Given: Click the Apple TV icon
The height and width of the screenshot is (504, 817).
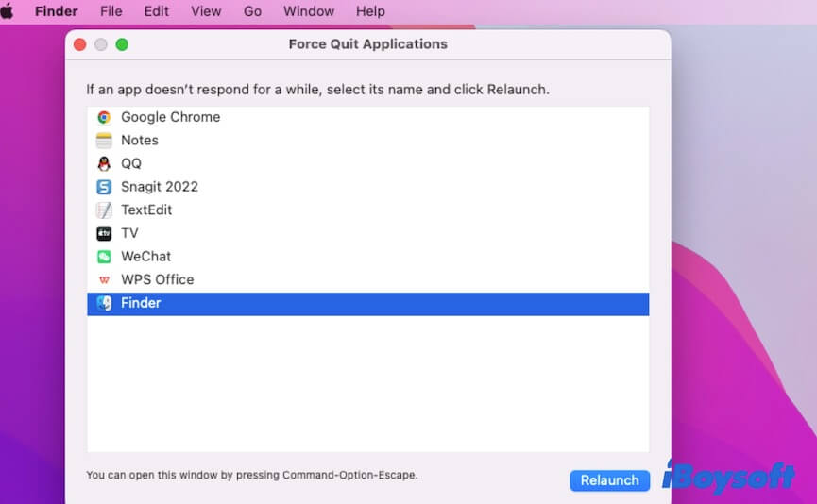Looking at the screenshot, I should click(x=104, y=233).
